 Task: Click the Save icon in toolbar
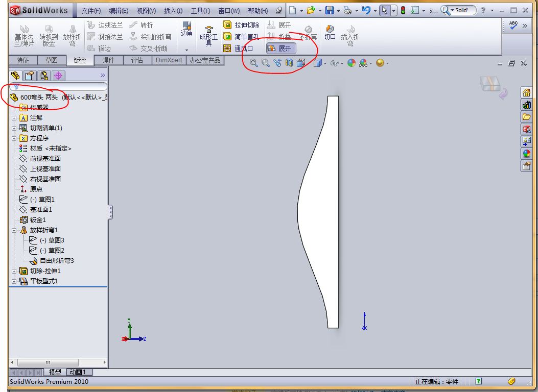pos(330,10)
